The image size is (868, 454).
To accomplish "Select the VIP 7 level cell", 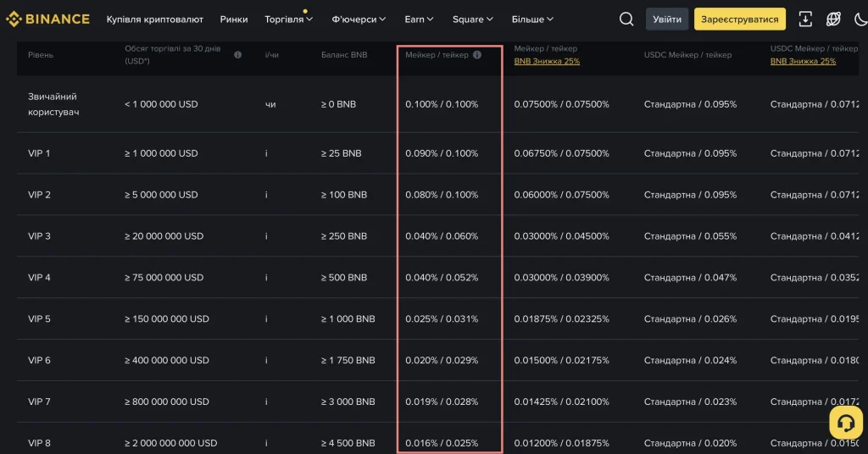I will [39, 401].
